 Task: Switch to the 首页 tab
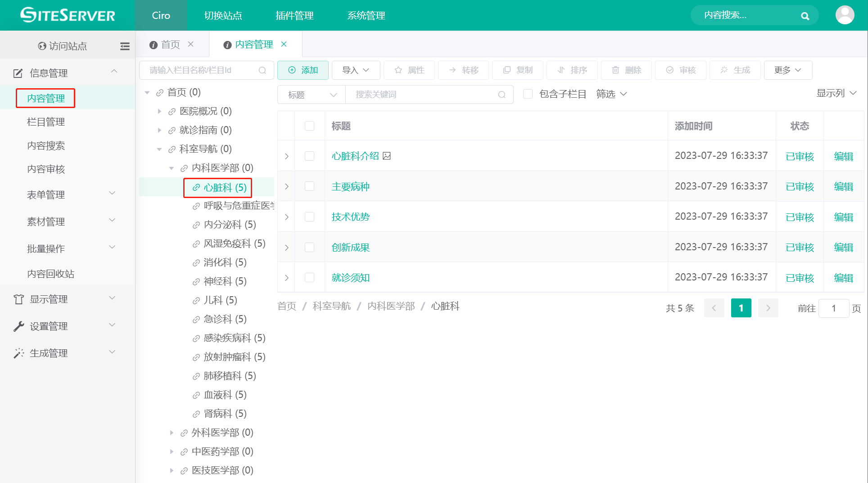170,44
